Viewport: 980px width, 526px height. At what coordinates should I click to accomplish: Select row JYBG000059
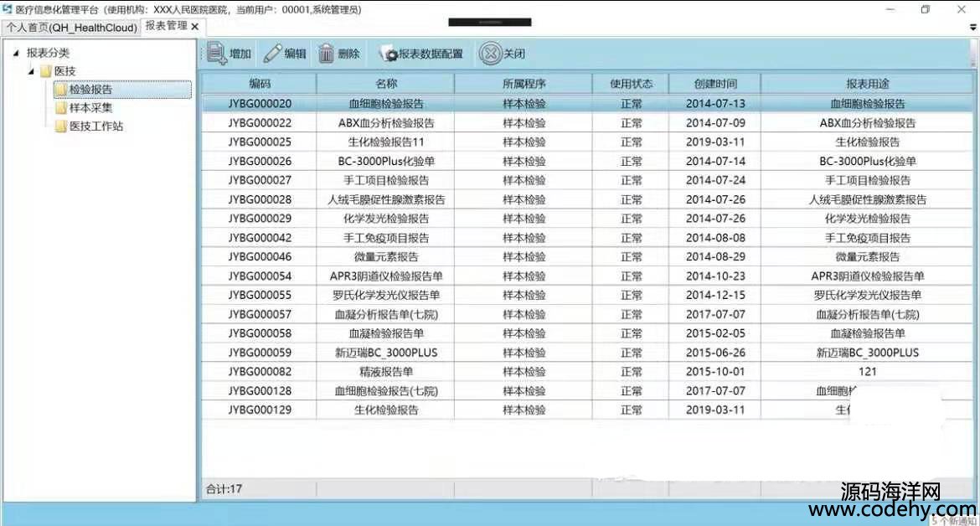(x=587, y=353)
